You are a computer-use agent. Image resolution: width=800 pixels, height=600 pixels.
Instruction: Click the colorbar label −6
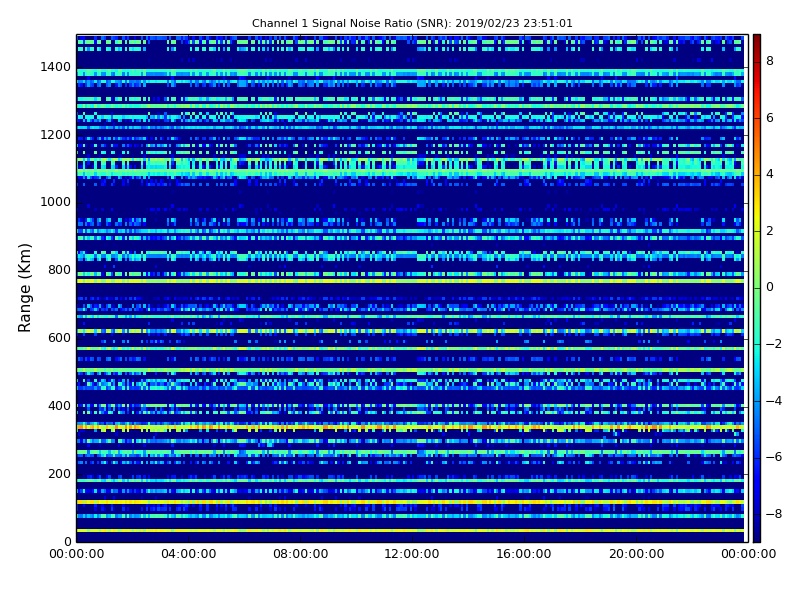[774, 457]
